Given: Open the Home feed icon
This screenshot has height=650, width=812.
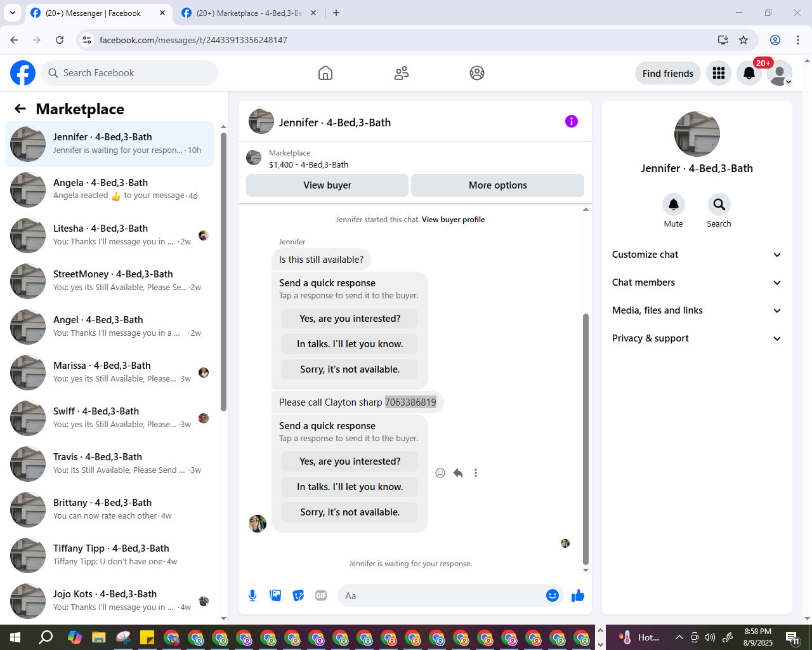Looking at the screenshot, I should 325,73.
